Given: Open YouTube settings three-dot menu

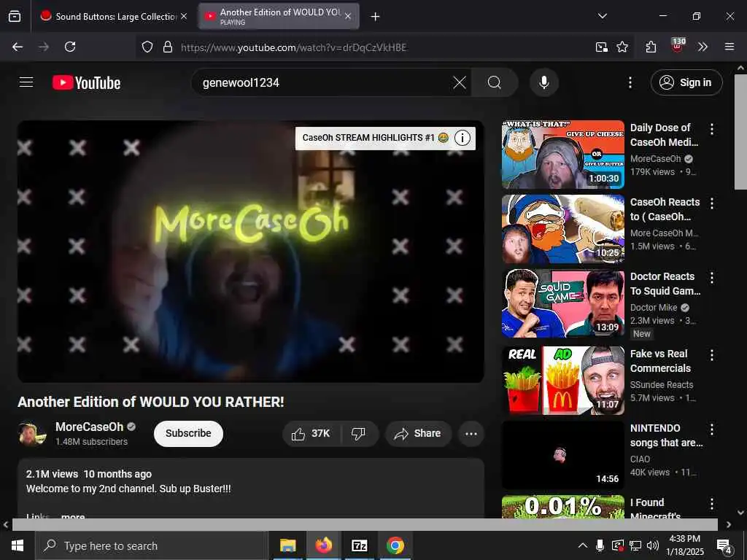Looking at the screenshot, I should 630,83.
